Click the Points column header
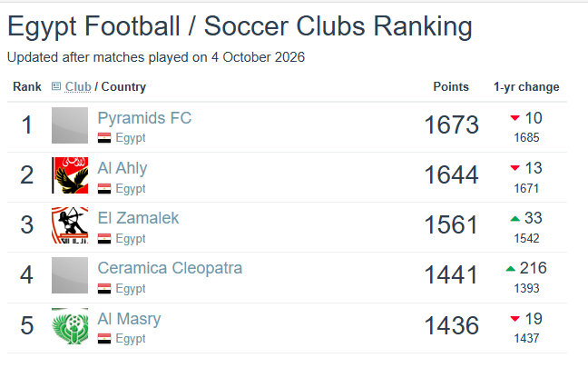 (x=451, y=86)
